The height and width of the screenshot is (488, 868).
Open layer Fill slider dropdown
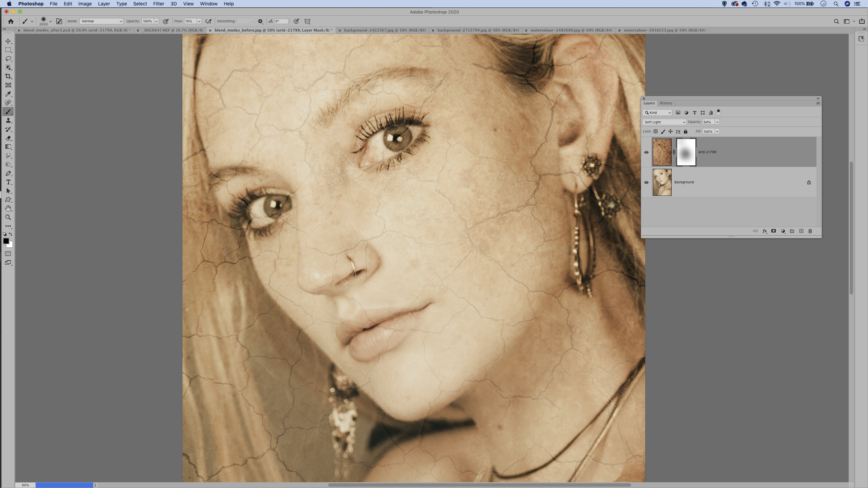click(x=717, y=131)
